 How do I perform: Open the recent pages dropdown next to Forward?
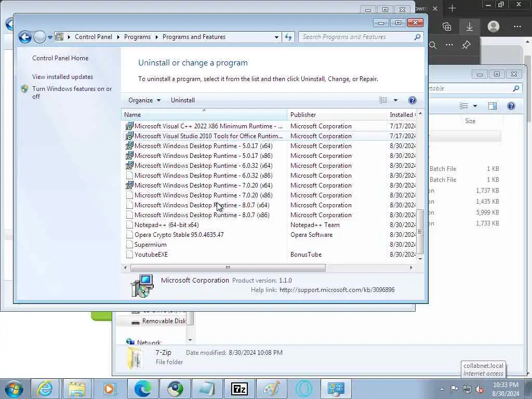(x=50, y=37)
